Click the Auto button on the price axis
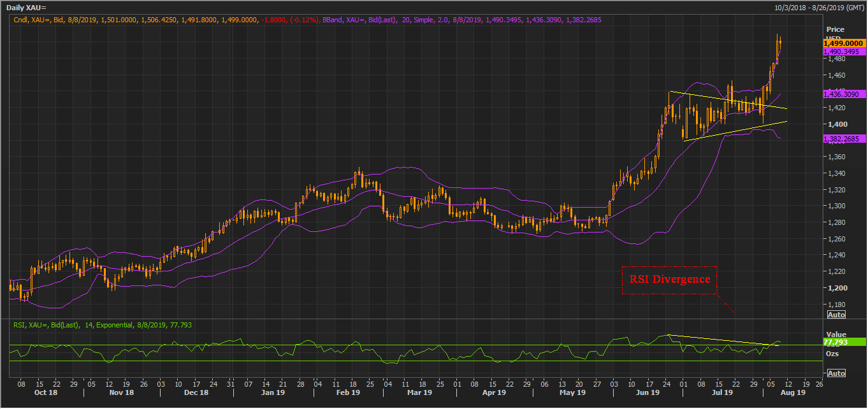 point(836,315)
